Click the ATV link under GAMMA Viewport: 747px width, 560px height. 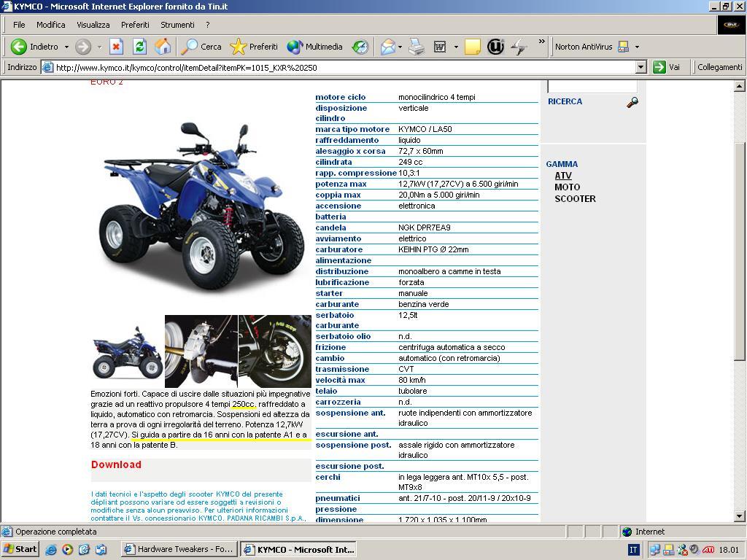(x=563, y=176)
